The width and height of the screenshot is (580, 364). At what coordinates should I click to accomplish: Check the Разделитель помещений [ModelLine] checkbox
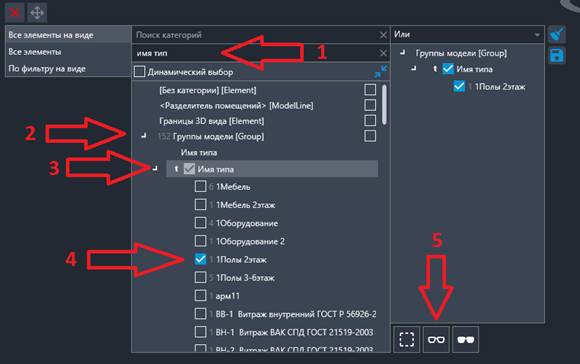pyautogui.click(x=370, y=105)
